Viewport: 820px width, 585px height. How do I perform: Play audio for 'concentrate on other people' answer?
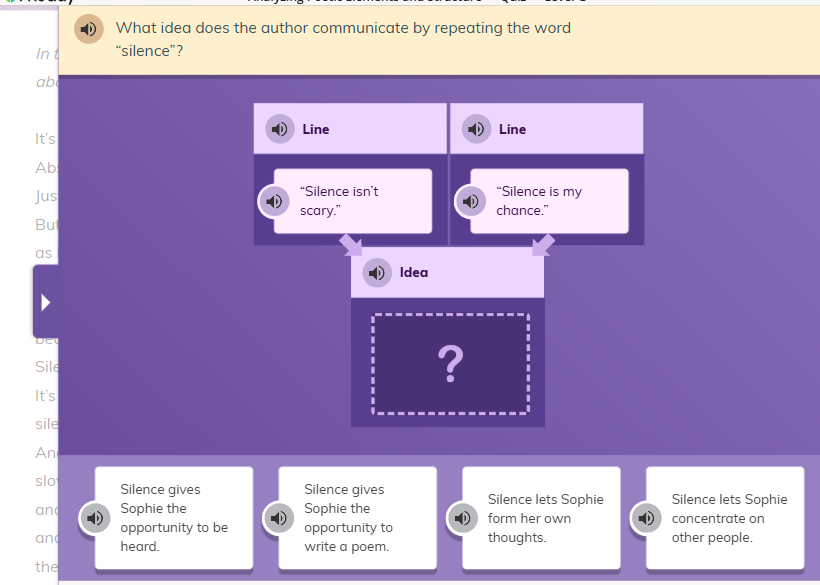(646, 518)
